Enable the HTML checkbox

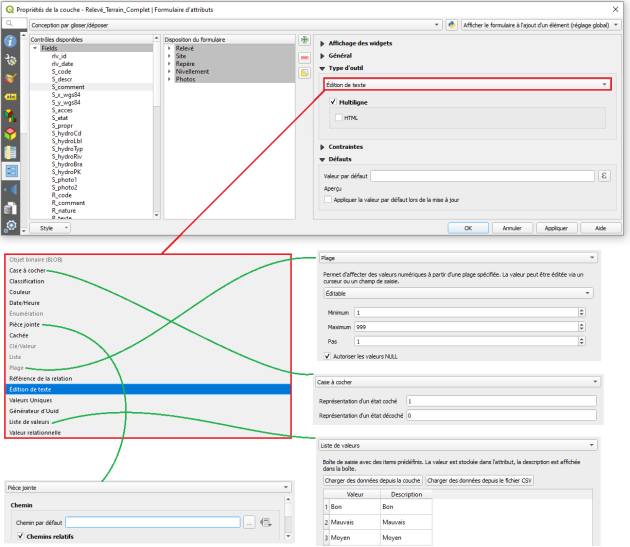pos(339,117)
